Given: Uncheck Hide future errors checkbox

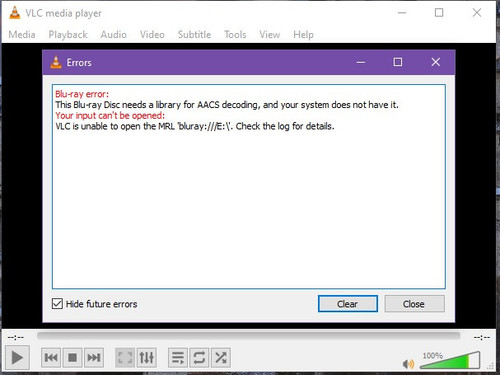Looking at the screenshot, I should (57, 304).
